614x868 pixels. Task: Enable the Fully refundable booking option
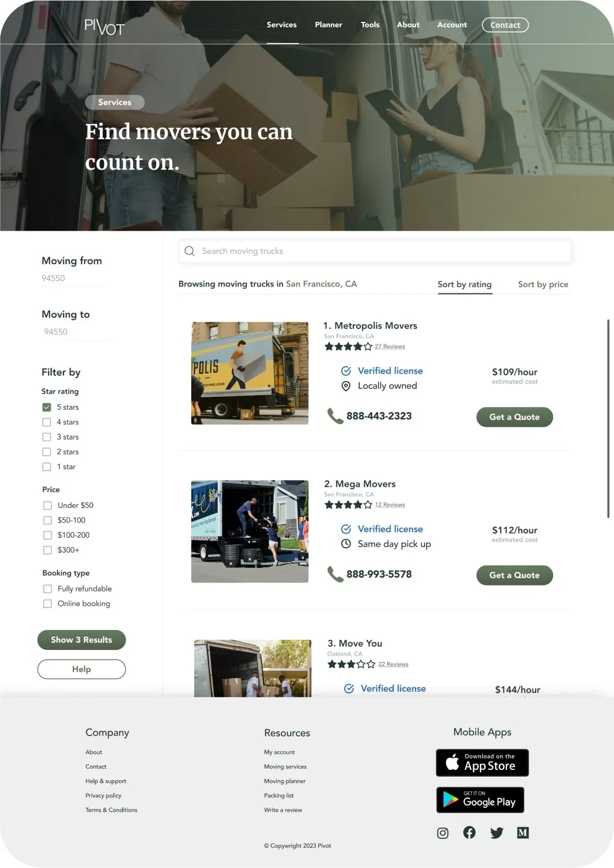pos(48,589)
